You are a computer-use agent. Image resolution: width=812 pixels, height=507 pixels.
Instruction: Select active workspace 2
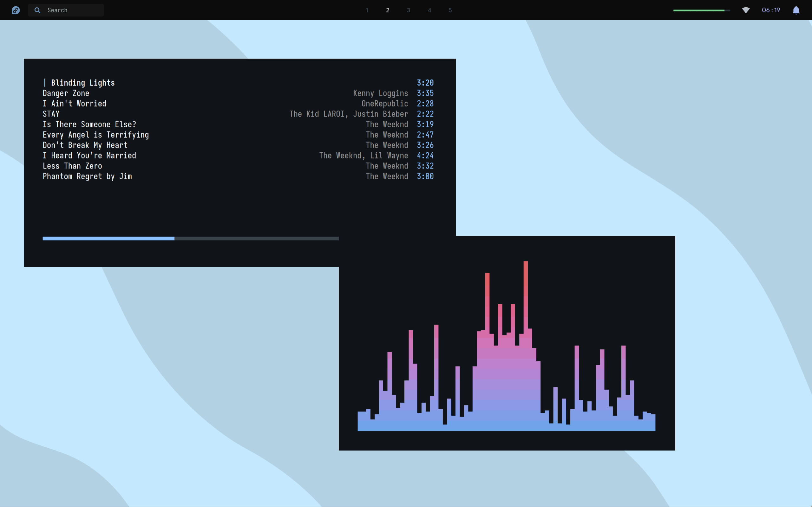click(388, 10)
